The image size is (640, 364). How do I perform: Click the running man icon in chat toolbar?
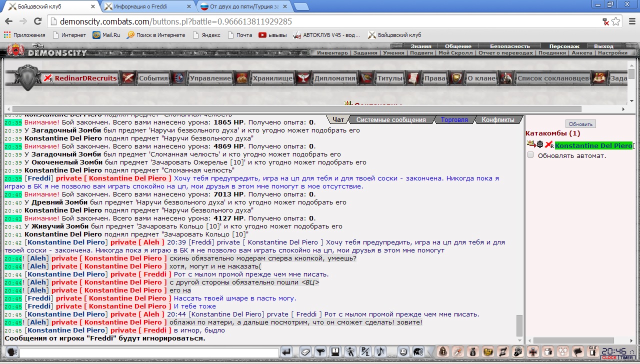[350, 351]
